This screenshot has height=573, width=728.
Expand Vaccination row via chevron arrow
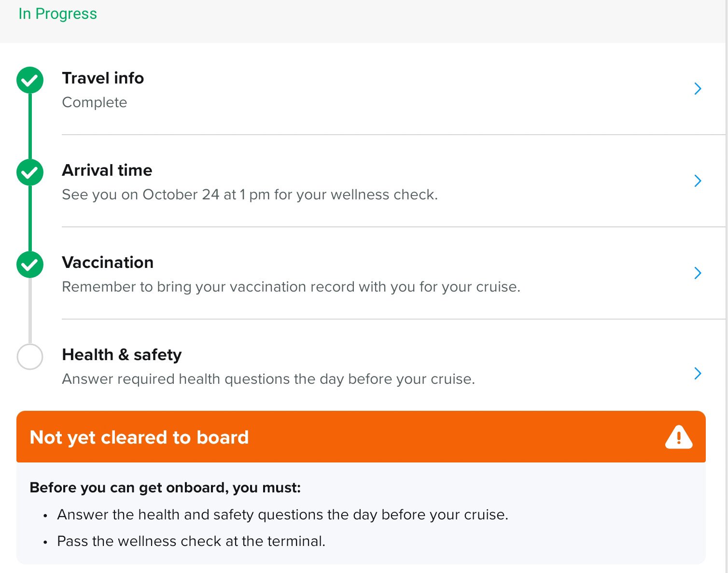pos(698,273)
